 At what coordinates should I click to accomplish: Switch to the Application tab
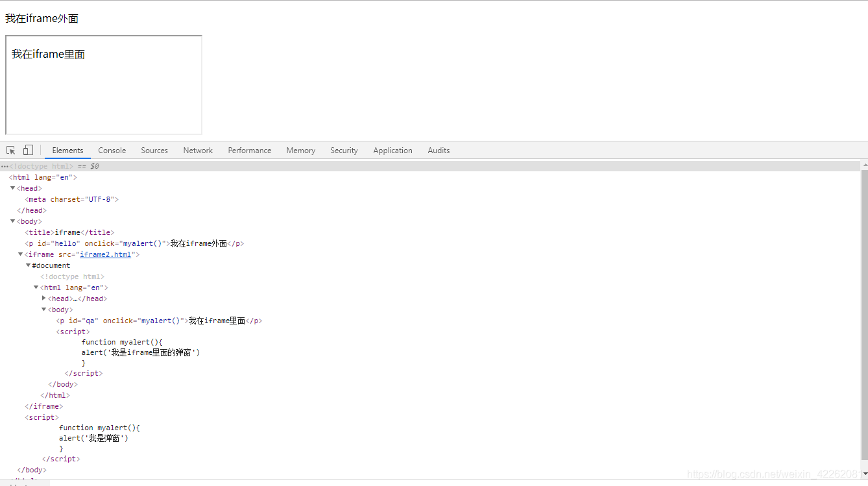pos(392,151)
